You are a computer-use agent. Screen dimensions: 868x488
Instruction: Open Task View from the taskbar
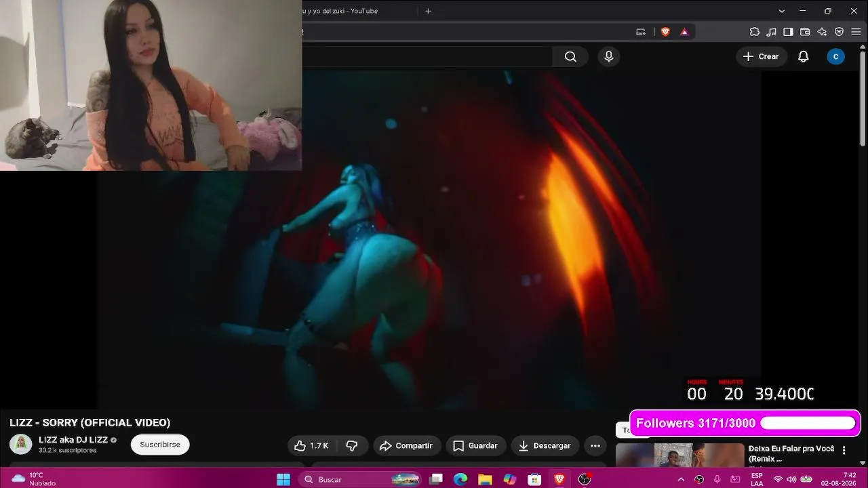(x=436, y=480)
